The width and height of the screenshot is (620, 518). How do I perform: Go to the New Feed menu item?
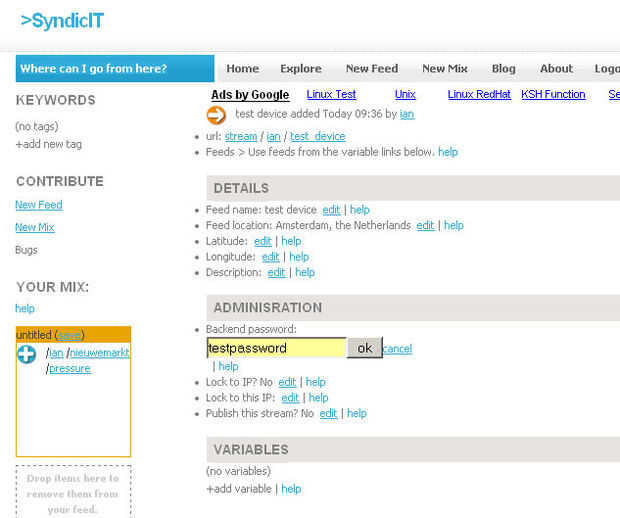372,69
